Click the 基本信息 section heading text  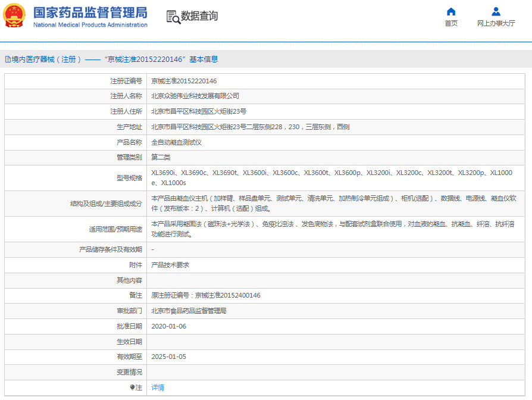[x=204, y=60]
